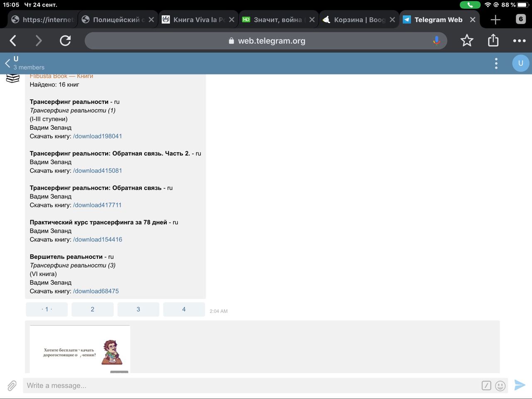Screen dimensions: 532x399
Task: Follow the /download417711 link
Action: pyautogui.click(x=97, y=205)
